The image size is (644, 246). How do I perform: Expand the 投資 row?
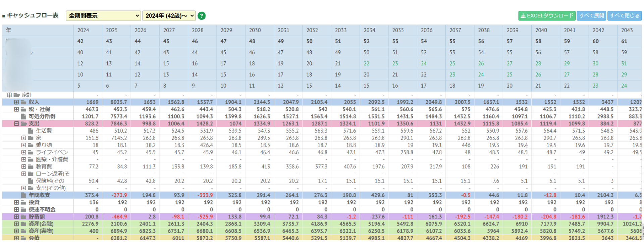tap(16, 202)
